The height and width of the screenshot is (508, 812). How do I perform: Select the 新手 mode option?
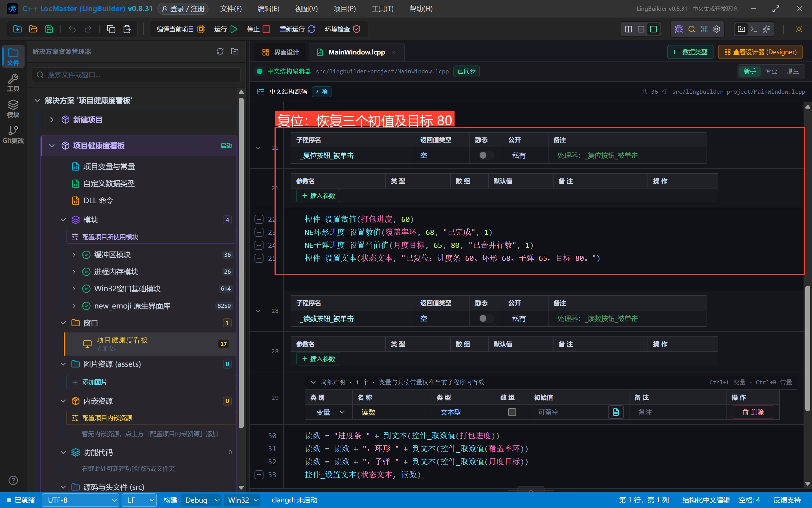750,71
